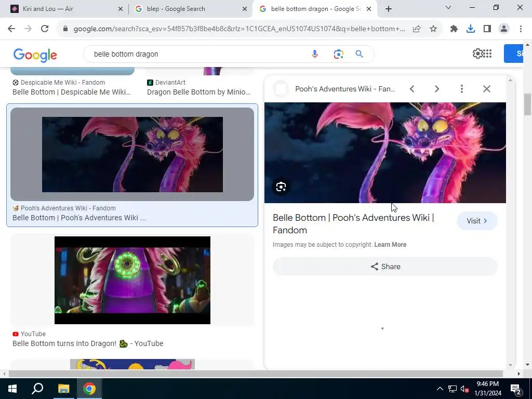Open Google quick settings gear
Screen dimensions: 532x399
click(x=477, y=54)
